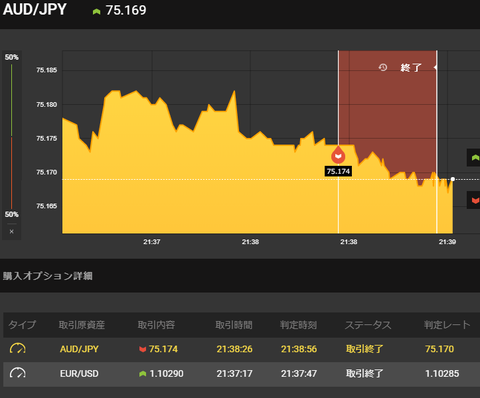Click the 取引時間 column header
Screen dimensions: 480x398
tap(234, 325)
